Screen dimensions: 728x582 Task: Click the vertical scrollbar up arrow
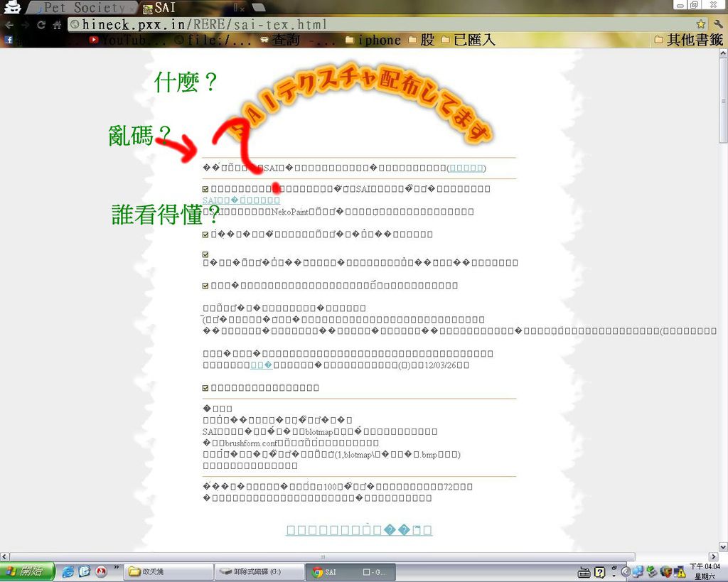coord(723,54)
